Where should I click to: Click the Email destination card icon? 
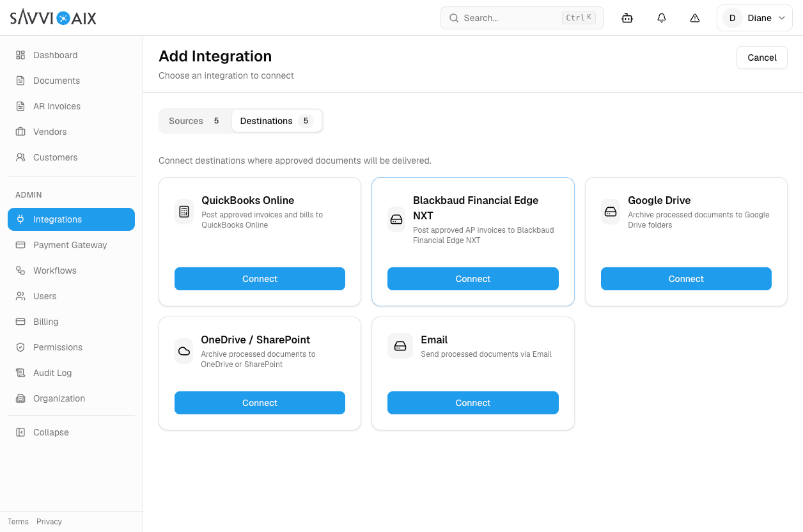pyautogui.click(x=400, y=346)
